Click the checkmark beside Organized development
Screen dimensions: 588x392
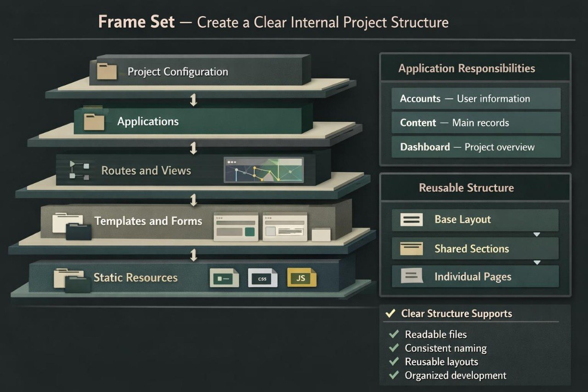394,375
